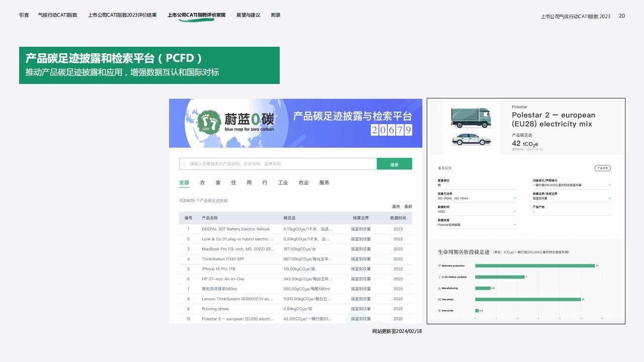Click the Use phase green bar

tap(528, 299)
